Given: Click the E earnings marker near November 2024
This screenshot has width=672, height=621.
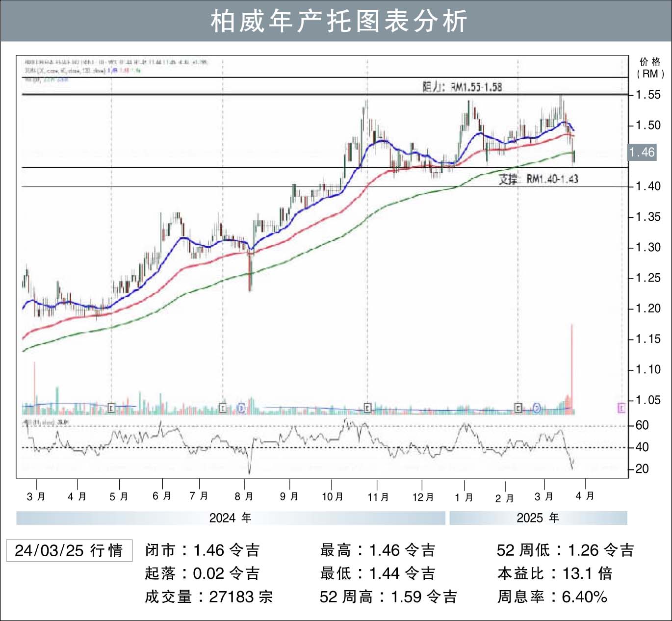Looking at the screenshot, I should point(367,408).
